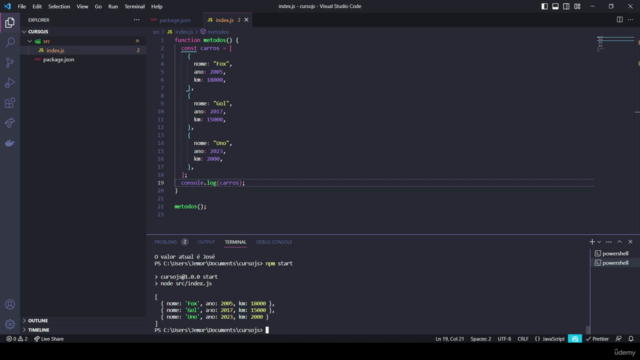Click the split editor right icon
The height and width of the screenshot is (360, 640).
click(620, 20)
